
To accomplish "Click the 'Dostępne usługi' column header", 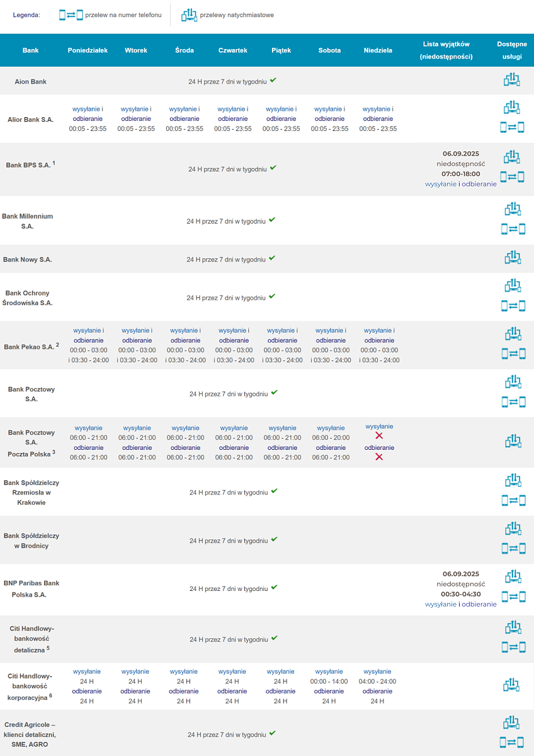I will (513, 50).
